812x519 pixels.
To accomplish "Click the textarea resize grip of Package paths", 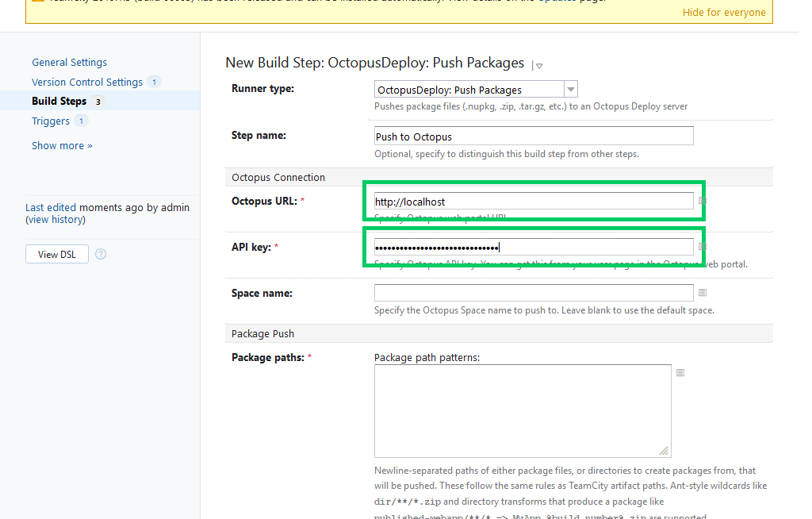I will pyautogui.click(x=664, y=451).
